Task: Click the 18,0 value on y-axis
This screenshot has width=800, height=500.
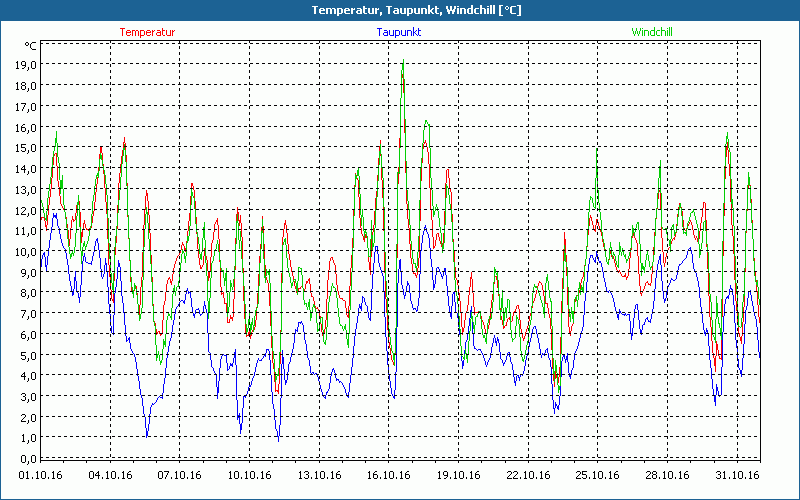Action: 27,86
